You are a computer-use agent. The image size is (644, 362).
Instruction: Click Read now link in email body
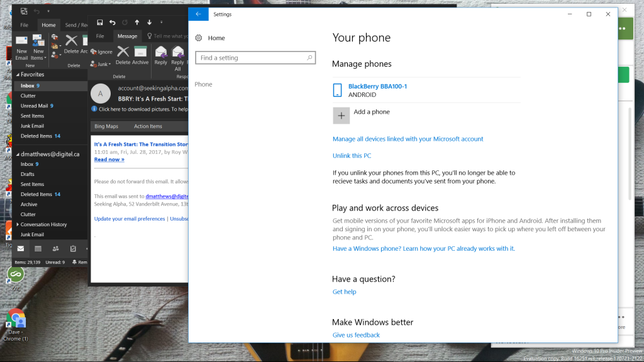click(109, 159)
